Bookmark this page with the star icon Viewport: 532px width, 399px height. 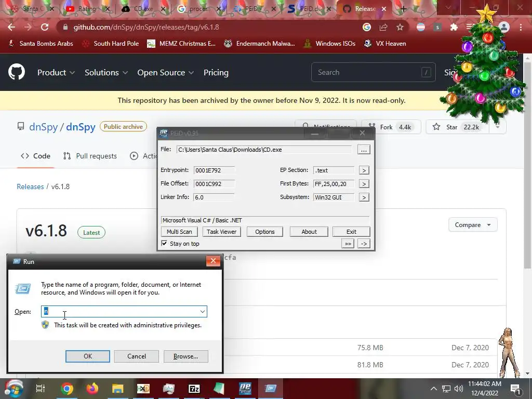click(400, 27)
